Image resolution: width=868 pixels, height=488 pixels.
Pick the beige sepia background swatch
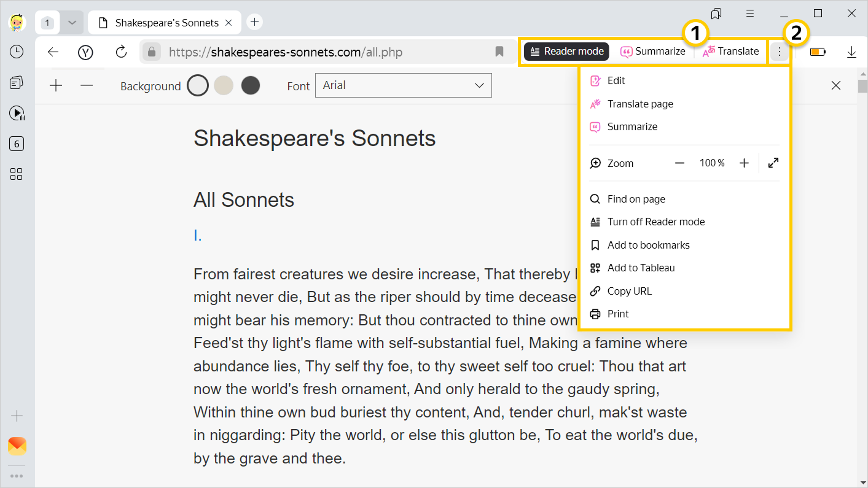(224, 85)
